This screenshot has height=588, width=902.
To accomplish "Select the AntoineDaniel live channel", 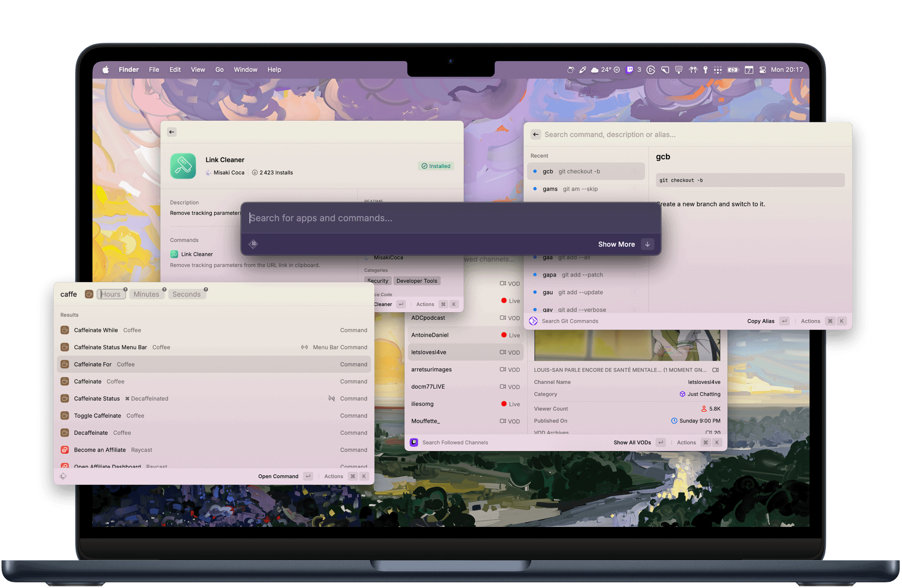I will coord(465,335).
